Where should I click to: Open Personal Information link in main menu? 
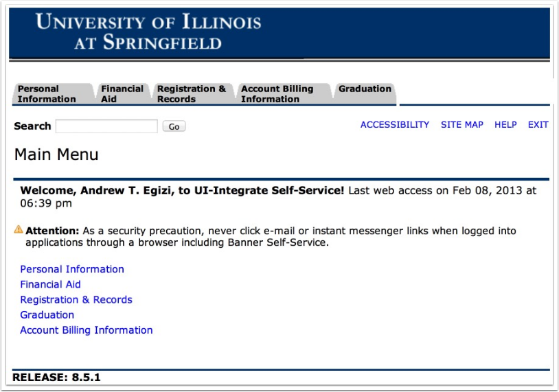[x=72, y=269]
